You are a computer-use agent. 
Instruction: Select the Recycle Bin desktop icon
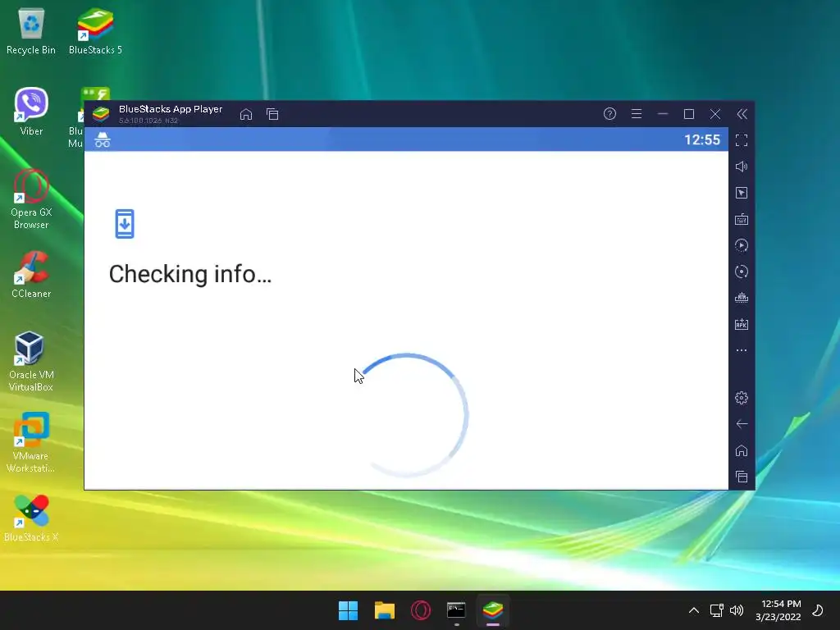click(31, 31)
